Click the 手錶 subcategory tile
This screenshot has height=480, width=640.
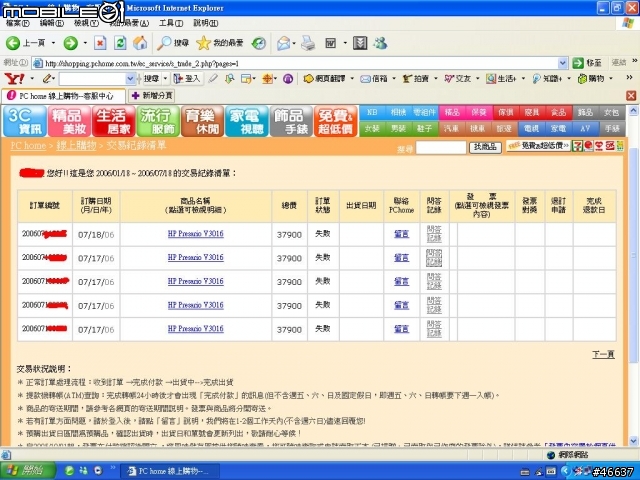[x=612, y=129]
